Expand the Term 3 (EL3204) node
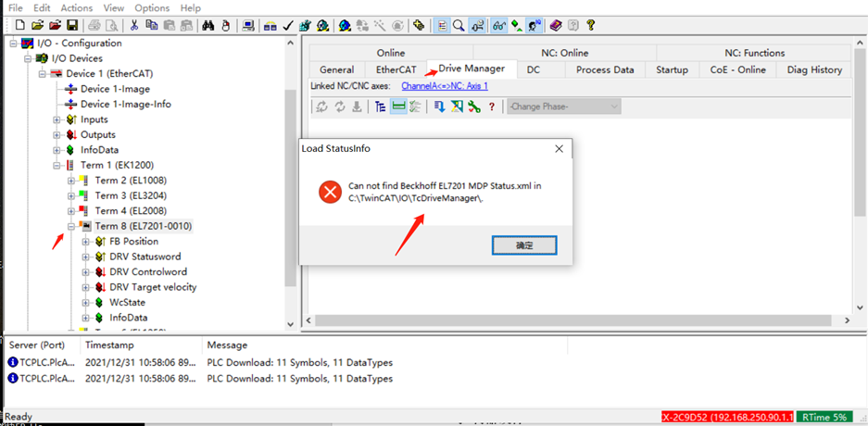The width and height of the screenshot is (868, 426). click(x=70, y=195)
